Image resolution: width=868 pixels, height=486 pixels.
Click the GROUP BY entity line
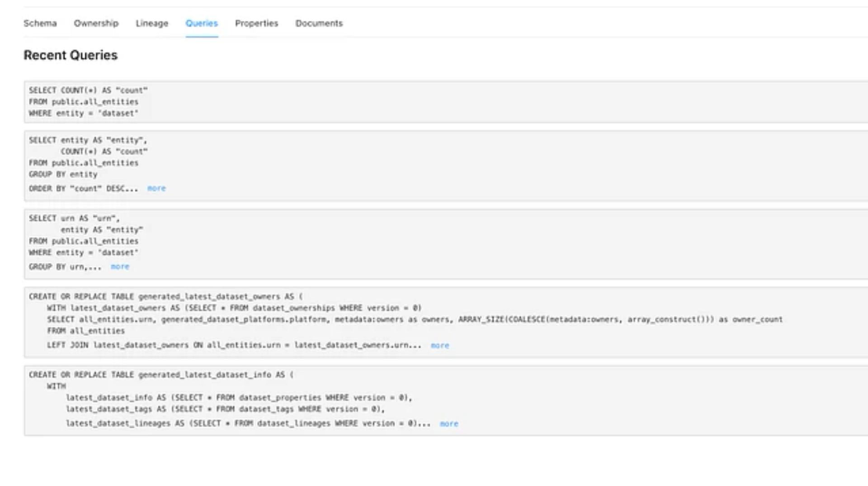pyautogui.click(x=63, y=174)
